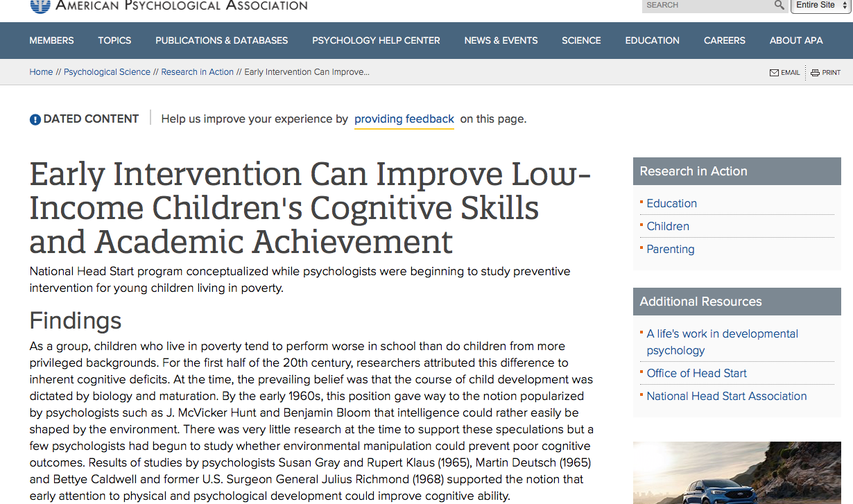The width and height of the screenshot is (853, 504).
Task: Click the print icon
Action: coord(815,73)
